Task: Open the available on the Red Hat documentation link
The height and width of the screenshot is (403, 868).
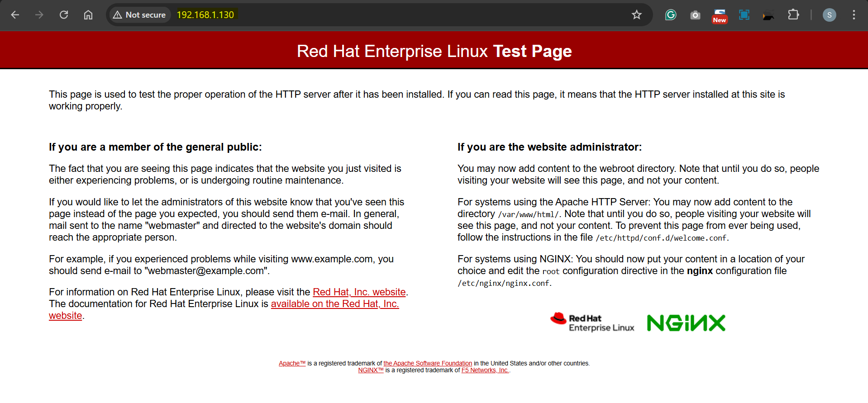Action: [335, 304]
